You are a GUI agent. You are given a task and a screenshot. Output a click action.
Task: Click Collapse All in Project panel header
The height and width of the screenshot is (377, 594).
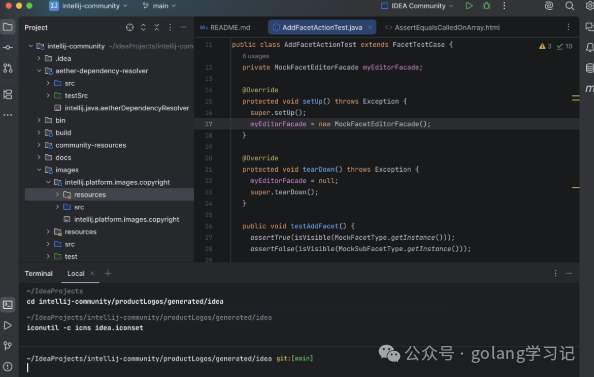click(x=156, y=27)
